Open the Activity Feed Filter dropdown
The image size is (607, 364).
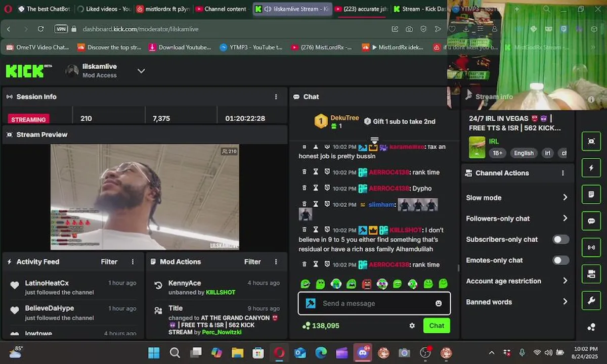coord(109,262)
